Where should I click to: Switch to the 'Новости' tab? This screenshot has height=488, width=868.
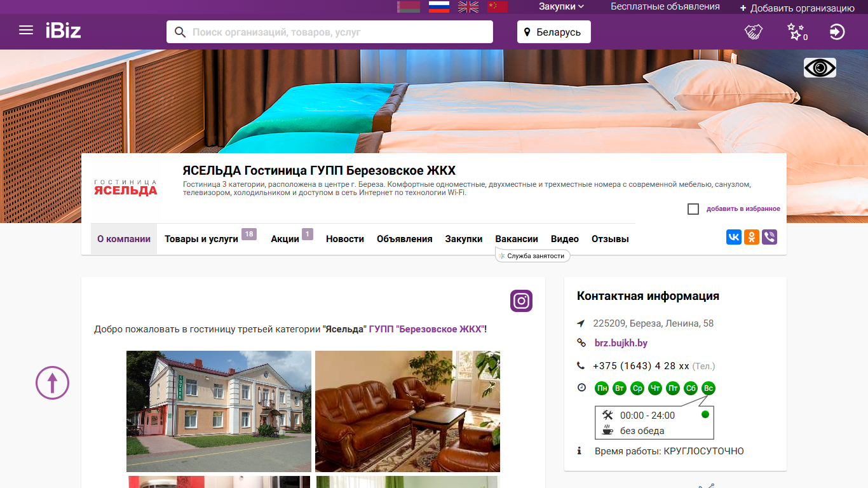[345, 239]
